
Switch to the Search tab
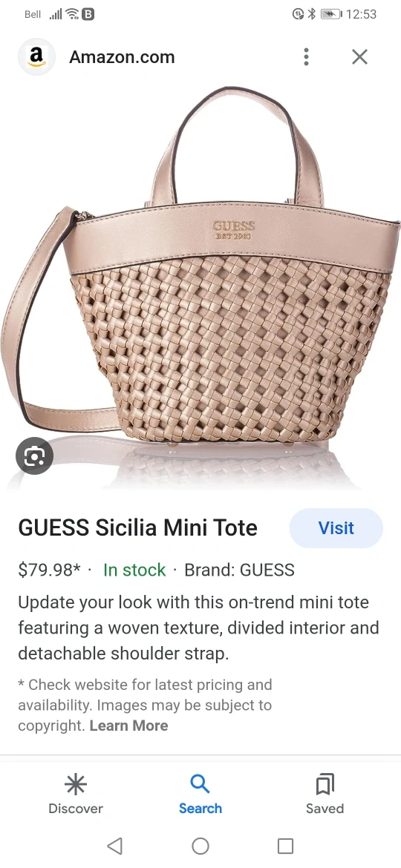(x=200, y=795)
